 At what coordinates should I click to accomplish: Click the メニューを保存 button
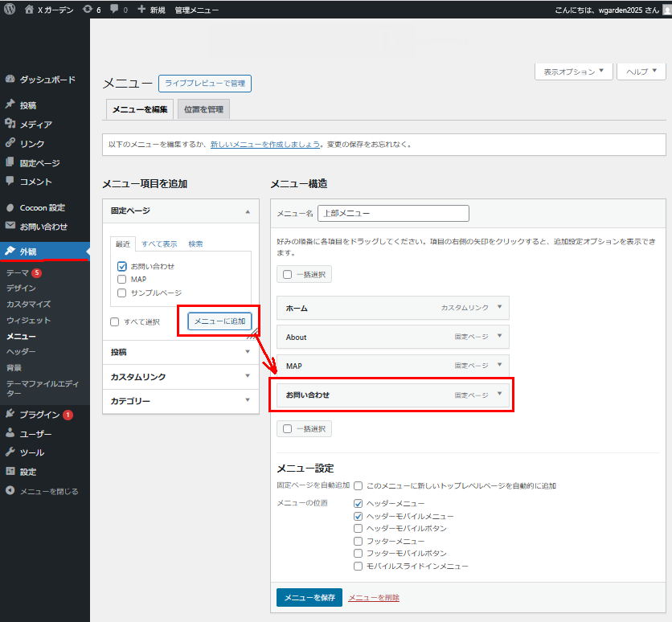pyautogui.click(x=309, y=598)
